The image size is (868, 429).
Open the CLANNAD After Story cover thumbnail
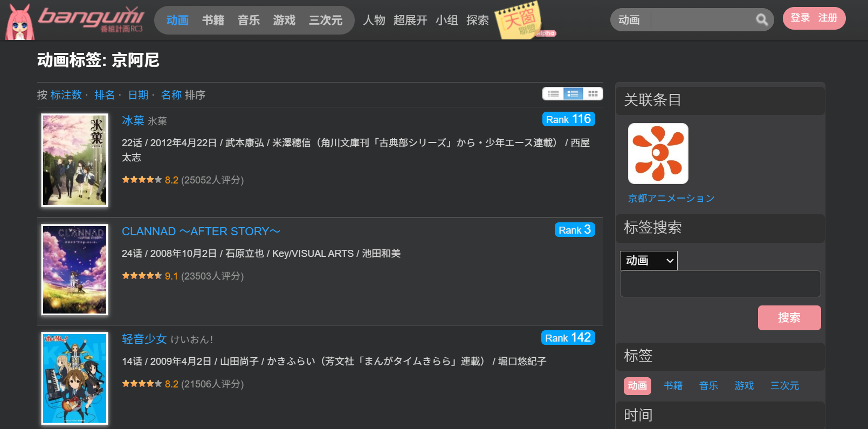[x=75, y=269]
